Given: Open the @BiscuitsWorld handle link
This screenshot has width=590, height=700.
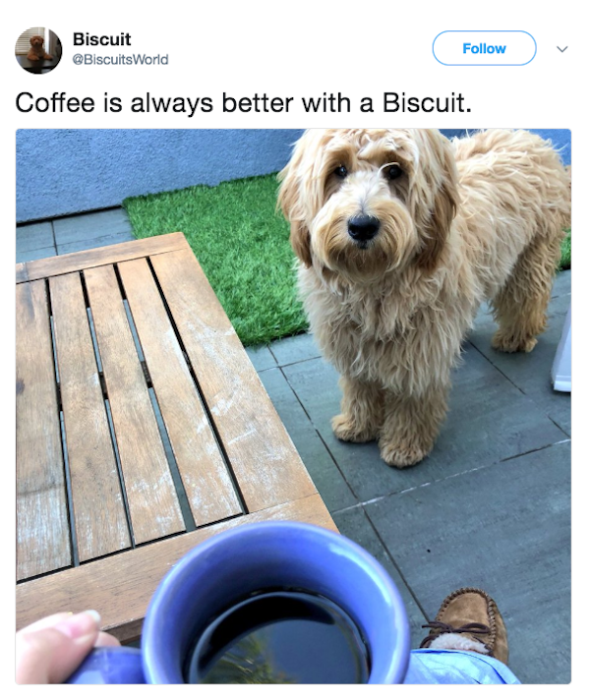Looking at the screenshot, I should [x=121, y=59].
